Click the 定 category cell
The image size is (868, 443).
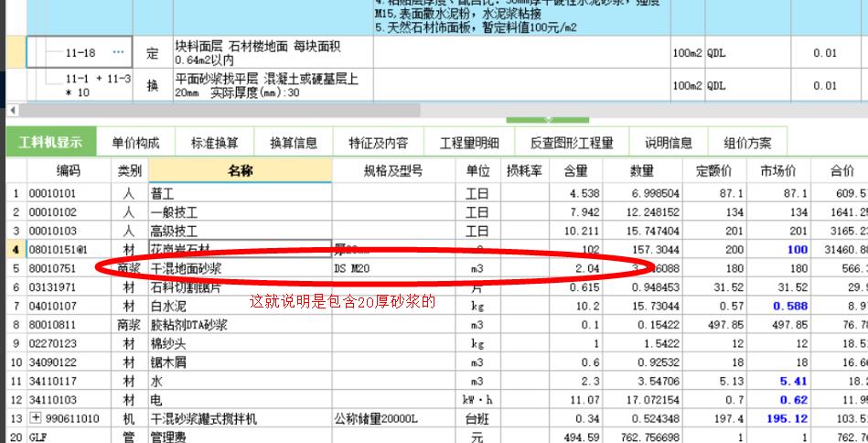pos(153,52)
